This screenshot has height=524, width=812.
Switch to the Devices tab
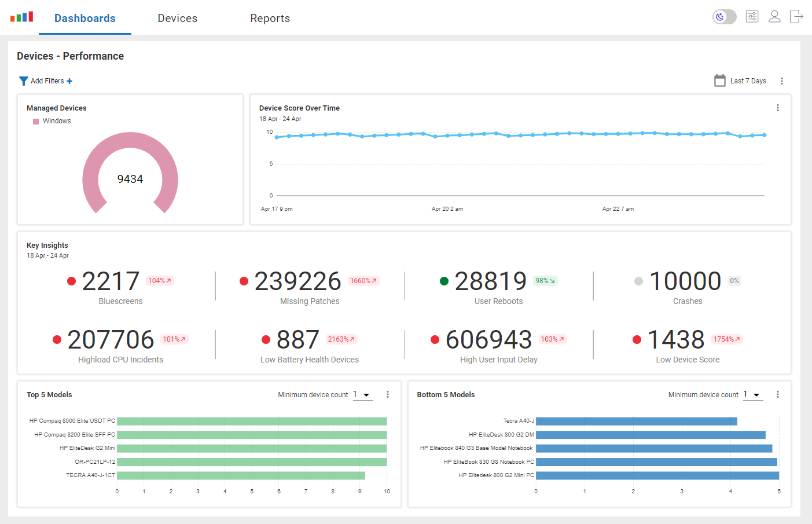click(177, 18)
